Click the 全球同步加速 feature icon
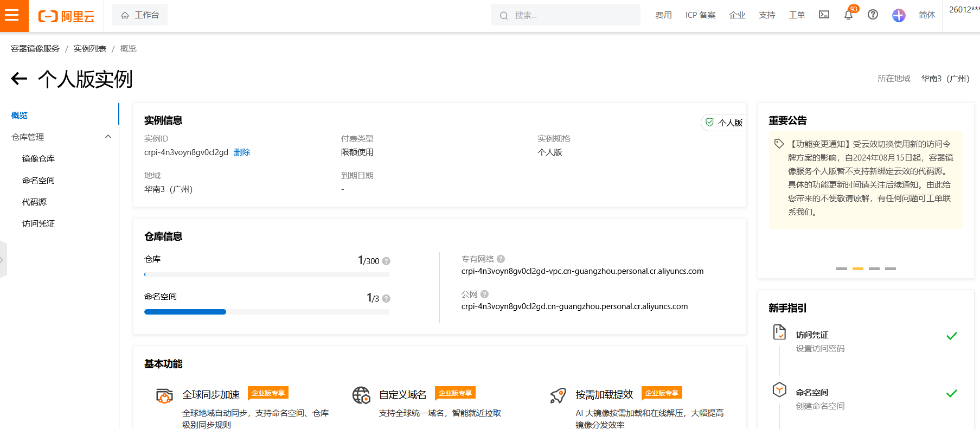The height and width of the screenshot is (429, 980). 164,395
